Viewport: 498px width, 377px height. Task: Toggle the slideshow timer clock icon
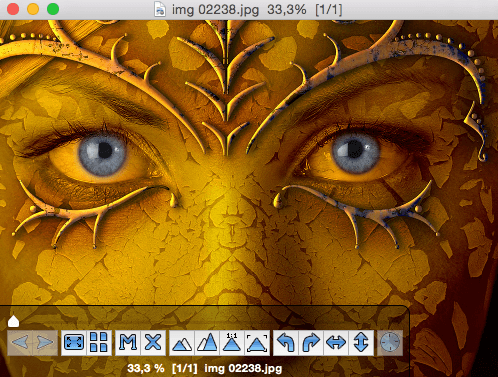(x=390, y=342)
